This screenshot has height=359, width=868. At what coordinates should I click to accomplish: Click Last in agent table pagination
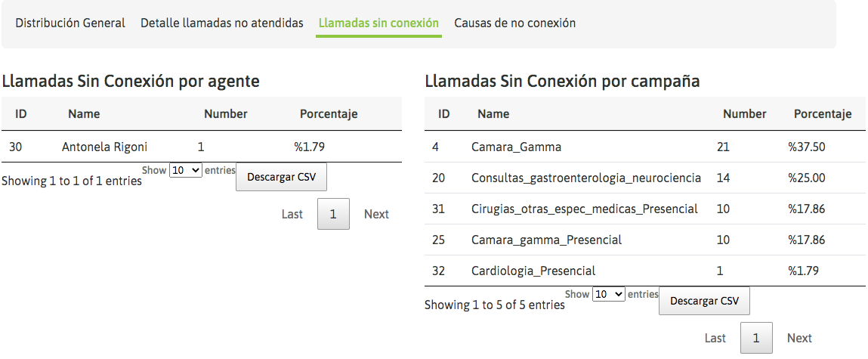click(292, 215)
